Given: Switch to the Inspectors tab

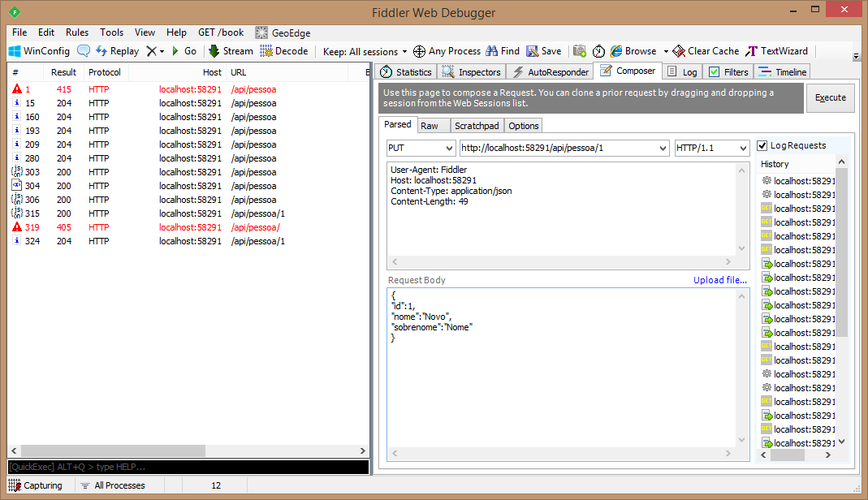Looking at the screenshot, I should (x=472, y=72).
